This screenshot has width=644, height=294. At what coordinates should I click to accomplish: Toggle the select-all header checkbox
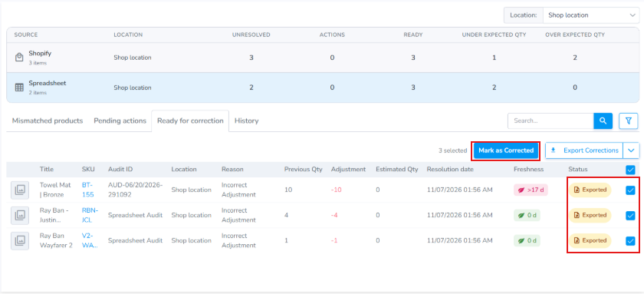pyautogui.click(x=630, y=170)
